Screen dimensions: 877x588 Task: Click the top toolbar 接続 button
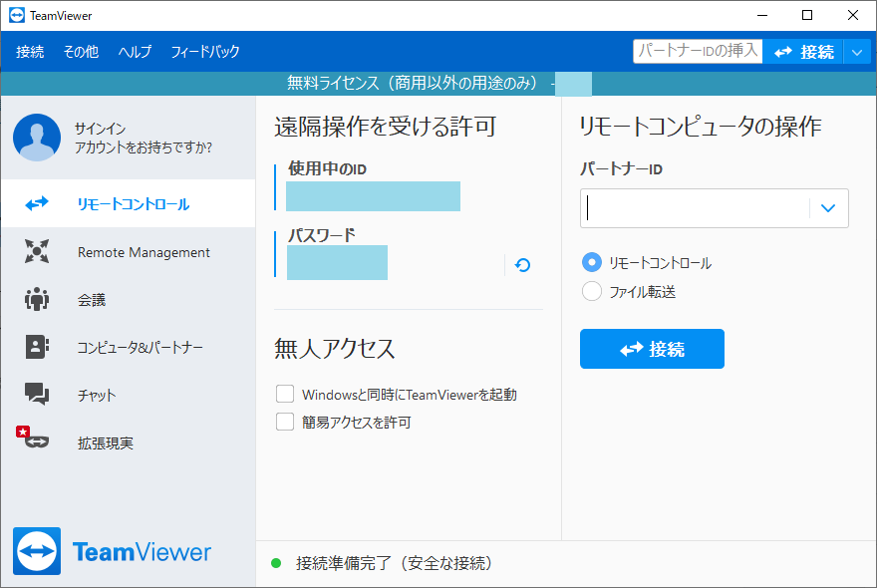(803, 52)
